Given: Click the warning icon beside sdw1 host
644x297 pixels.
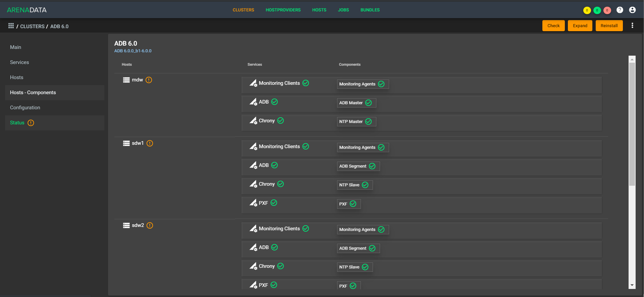Looking at the screenshot, I should click(x=150, y=143).
